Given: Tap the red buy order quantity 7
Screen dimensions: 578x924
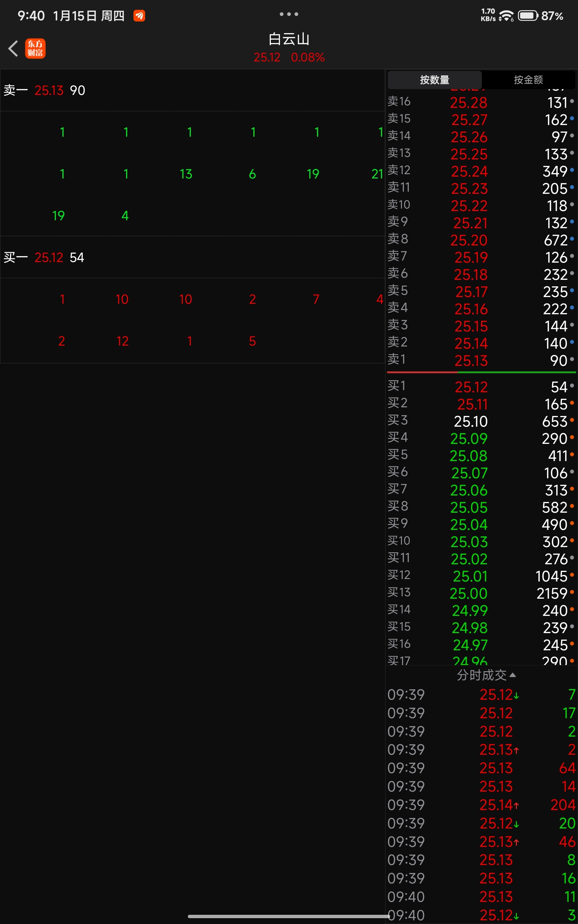Looking at the screenshot, I should click(316, 299).
